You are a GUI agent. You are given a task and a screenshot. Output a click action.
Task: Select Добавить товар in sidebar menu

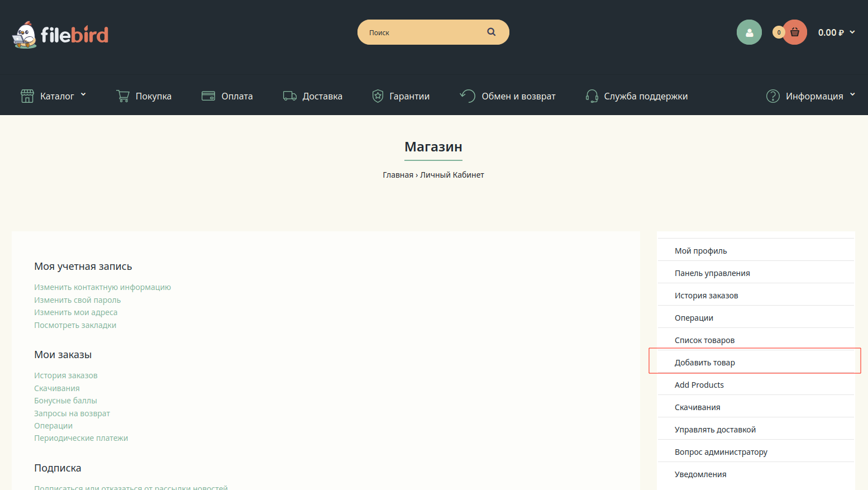click(704, 363)
